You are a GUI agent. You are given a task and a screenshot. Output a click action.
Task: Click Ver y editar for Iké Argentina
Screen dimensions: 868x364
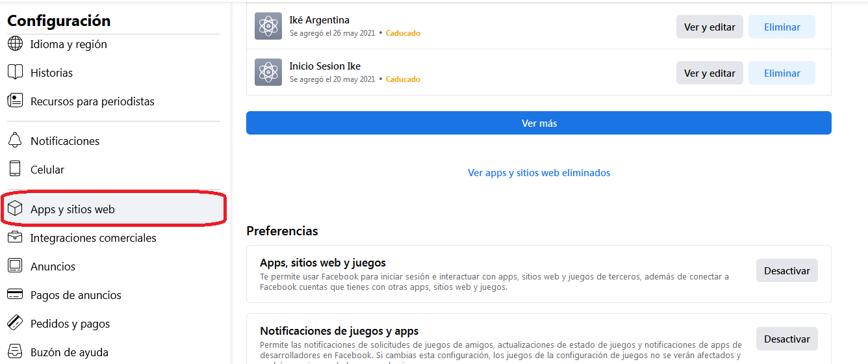(709, 27)
